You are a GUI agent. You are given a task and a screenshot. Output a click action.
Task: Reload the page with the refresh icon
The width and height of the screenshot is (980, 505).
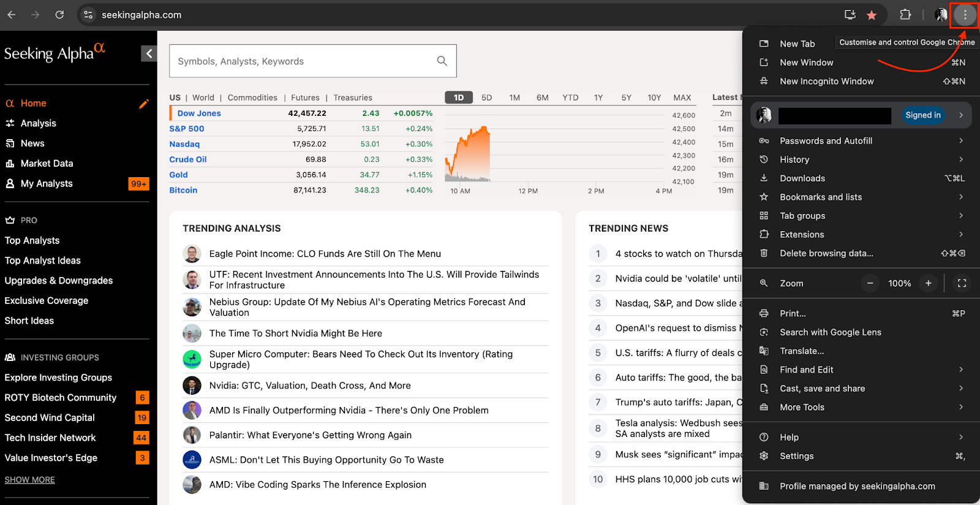click(59, 15)
